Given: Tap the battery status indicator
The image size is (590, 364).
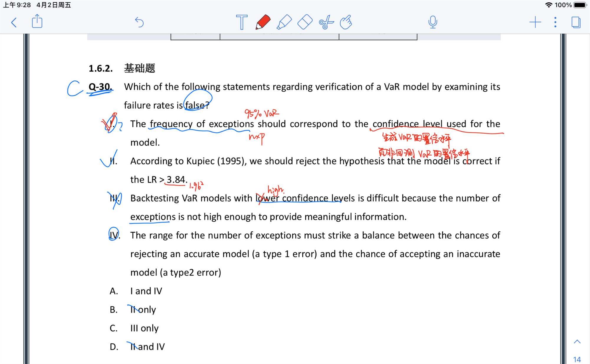Looking at the screenshot, I should tap(580, 5).
